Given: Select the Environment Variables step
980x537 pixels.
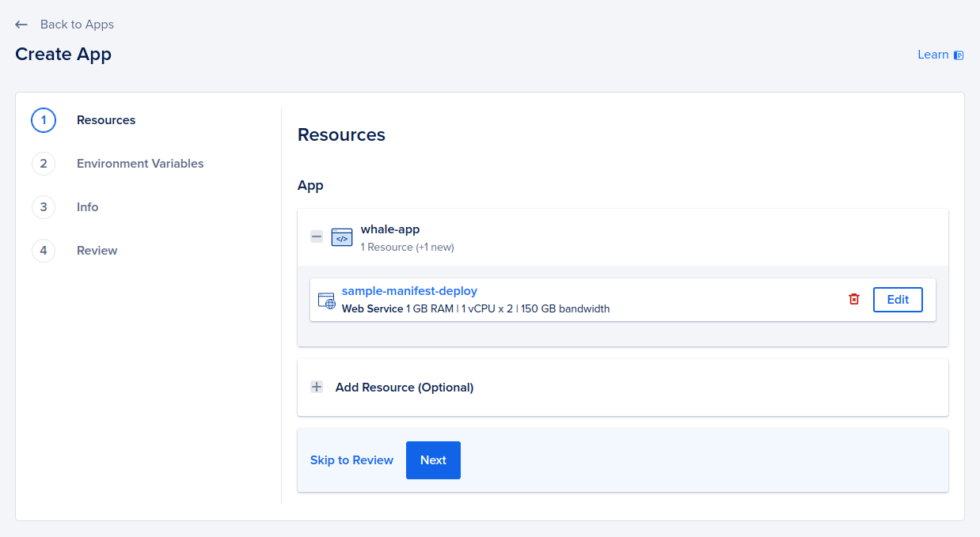Looking at the screenshot, I should tap(140, 164).
